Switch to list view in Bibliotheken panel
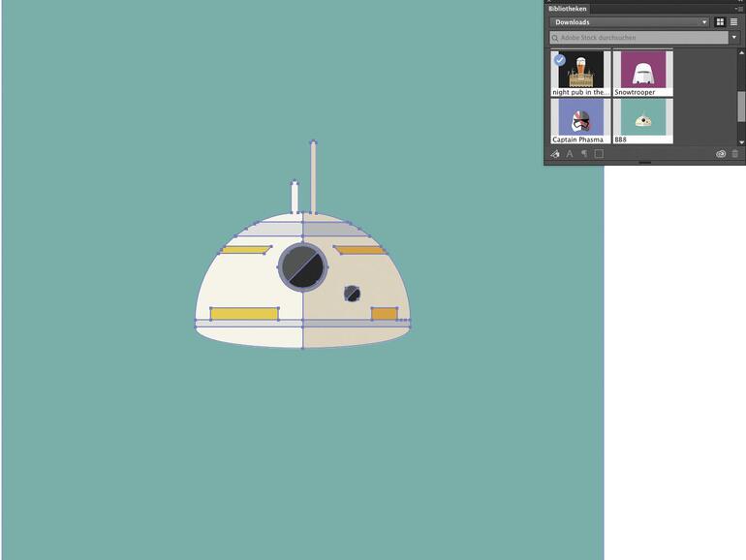Screen dimensions: 746x560 734,22
